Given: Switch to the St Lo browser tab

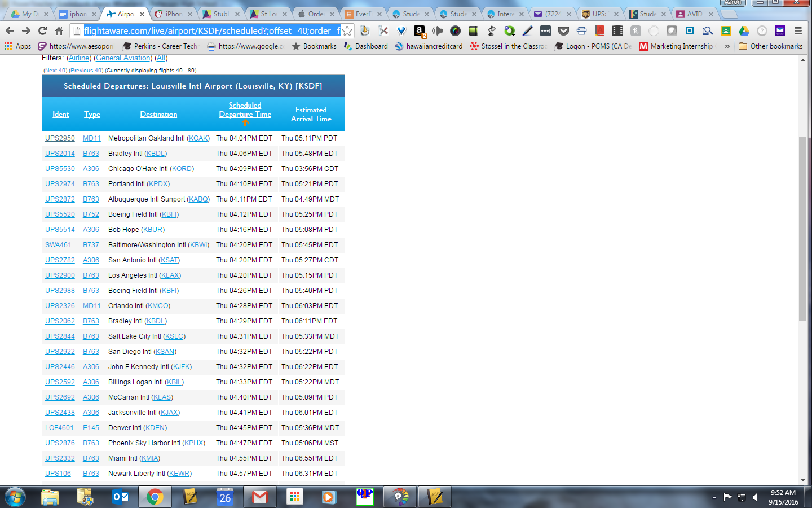Looking at the screenshot, I should click(268, 14).
